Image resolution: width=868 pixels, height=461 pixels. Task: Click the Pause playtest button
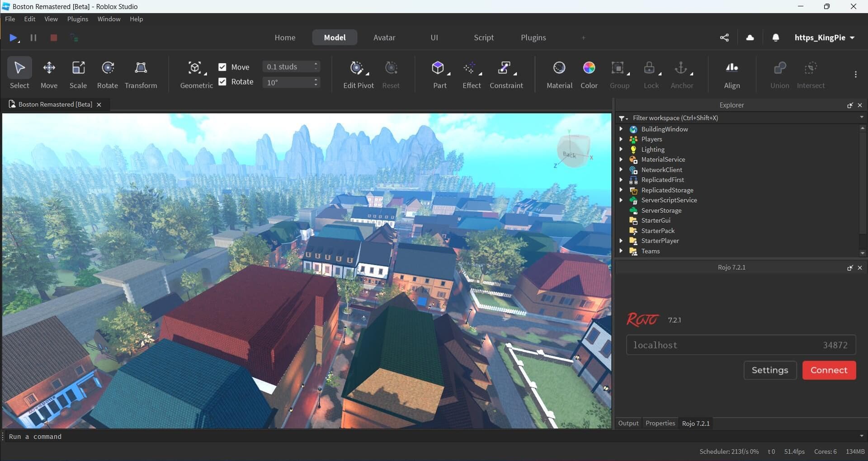click(33, 38)
